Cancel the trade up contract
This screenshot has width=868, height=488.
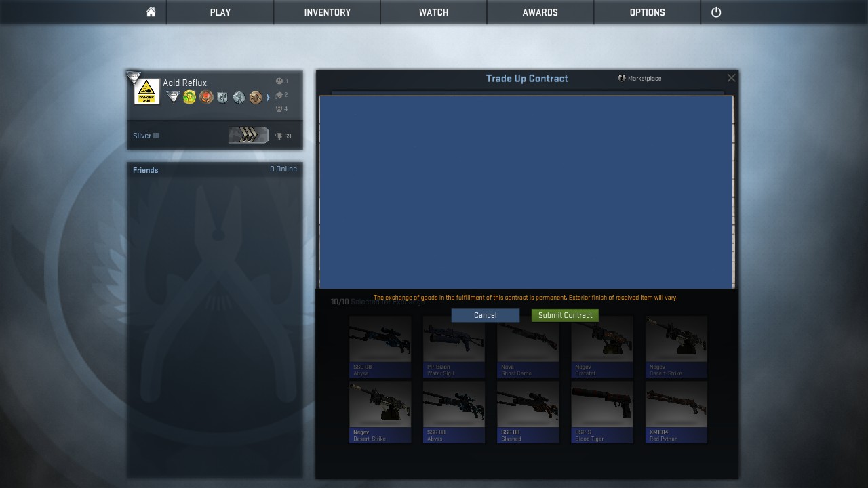[x=486, y=315]
